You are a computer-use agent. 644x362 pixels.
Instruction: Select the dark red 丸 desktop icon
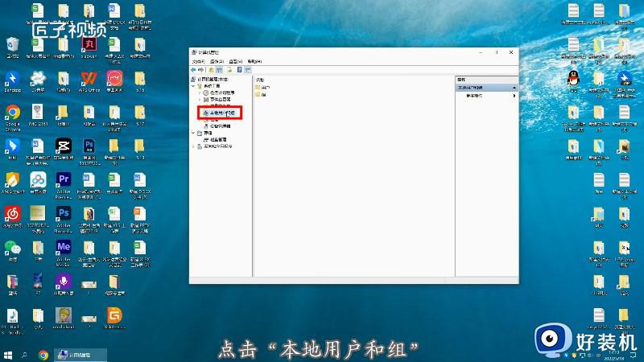click(x=89, y=47)
